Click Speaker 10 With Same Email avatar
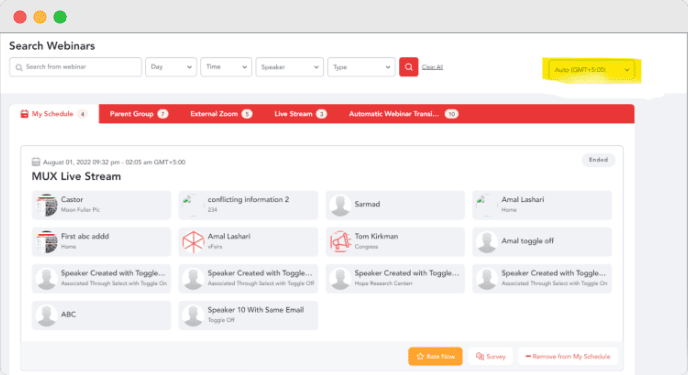 pyautogui.click(x=193, y=315)
